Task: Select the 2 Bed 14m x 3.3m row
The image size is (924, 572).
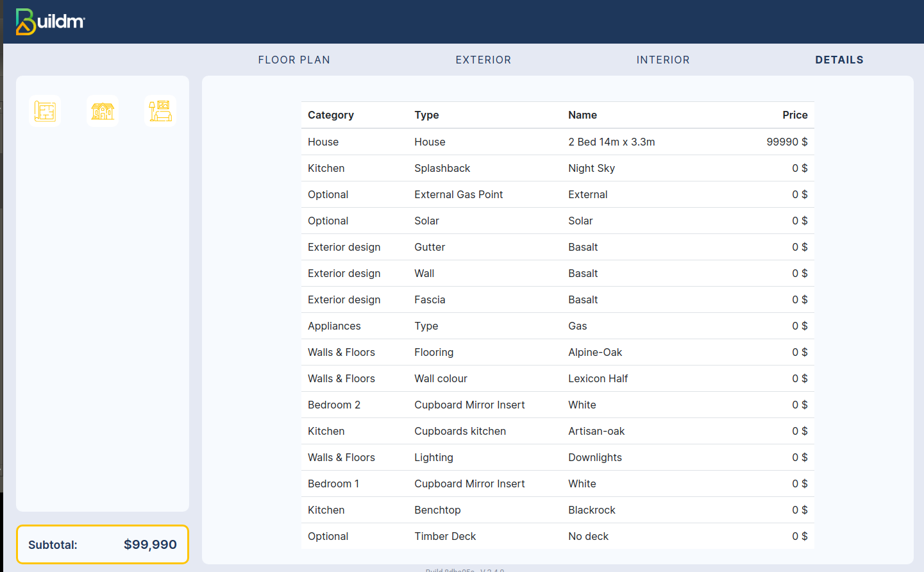Action: point(557,142)
